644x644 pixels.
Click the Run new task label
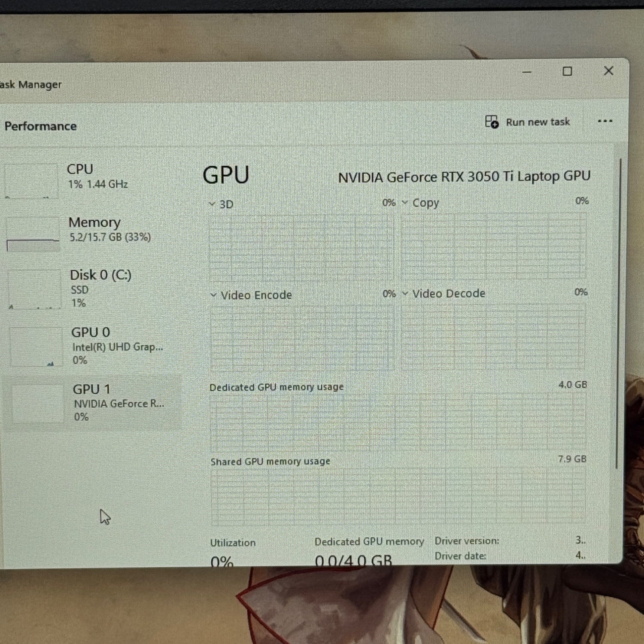pyautogui.click(x=538, y=122)
